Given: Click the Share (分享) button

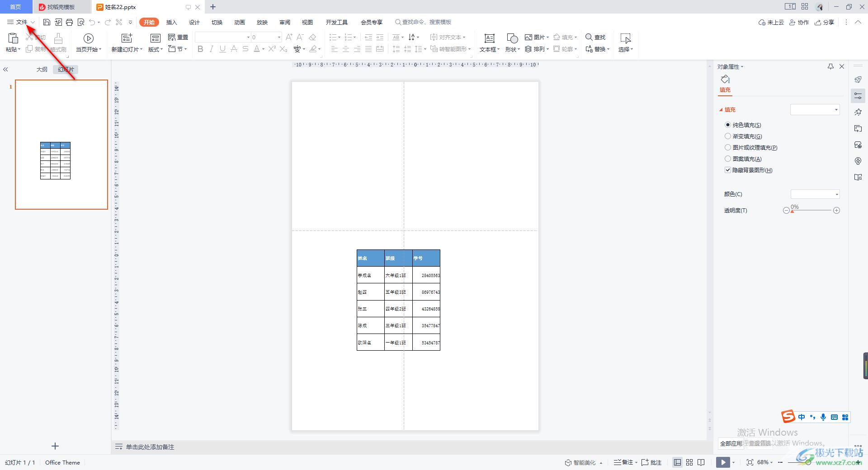Looking at the screenshot, I should click(824, 22).
